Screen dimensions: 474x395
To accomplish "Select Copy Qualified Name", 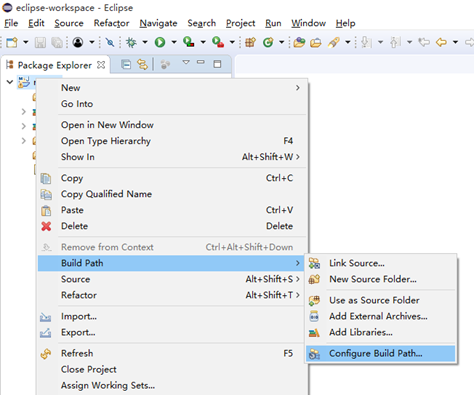I will coord(172,194).
